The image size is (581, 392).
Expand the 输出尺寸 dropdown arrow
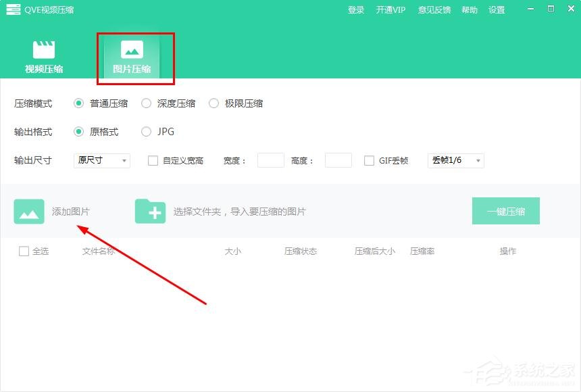coord(124,160)
